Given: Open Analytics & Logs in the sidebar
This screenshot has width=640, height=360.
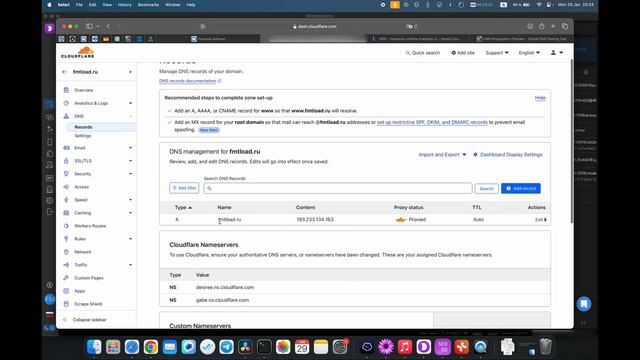Looking at the screenshot, I should 91,103.
